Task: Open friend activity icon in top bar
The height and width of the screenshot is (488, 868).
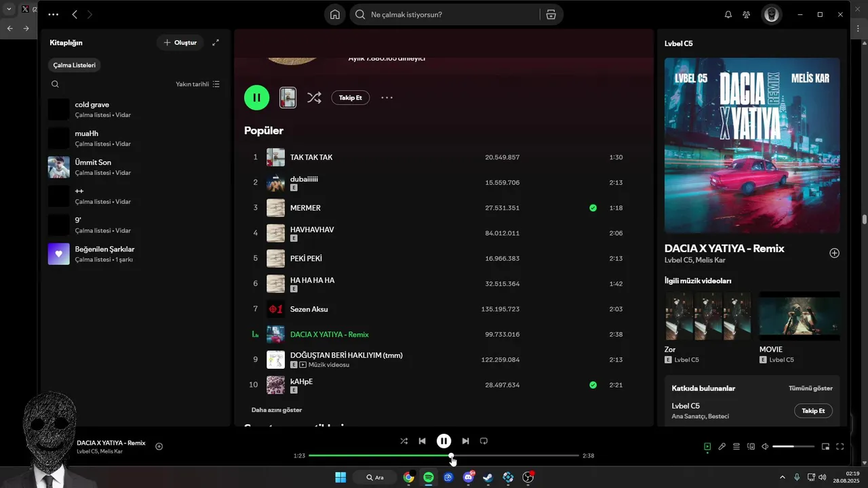Action: click(x=747, y=14)
